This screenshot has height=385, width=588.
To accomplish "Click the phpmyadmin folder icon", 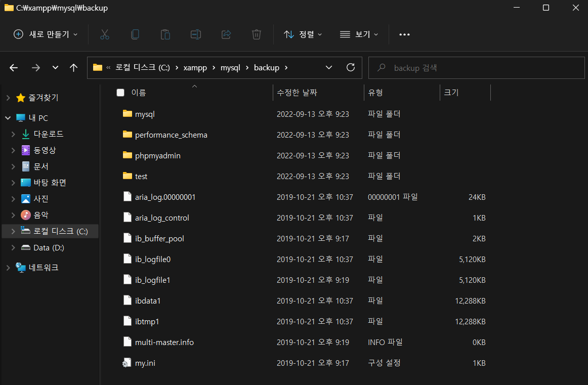I will click(x=128, y=155).
